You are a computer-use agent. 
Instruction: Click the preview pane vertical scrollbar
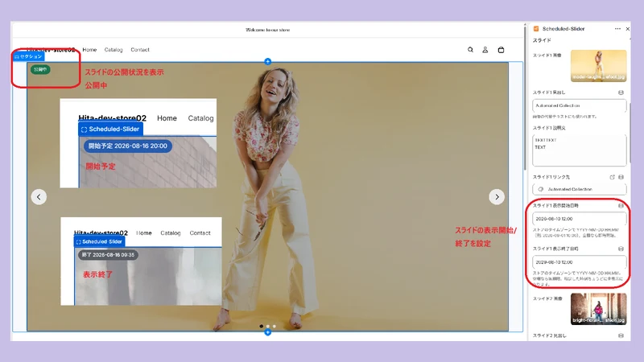click(525, 97)
